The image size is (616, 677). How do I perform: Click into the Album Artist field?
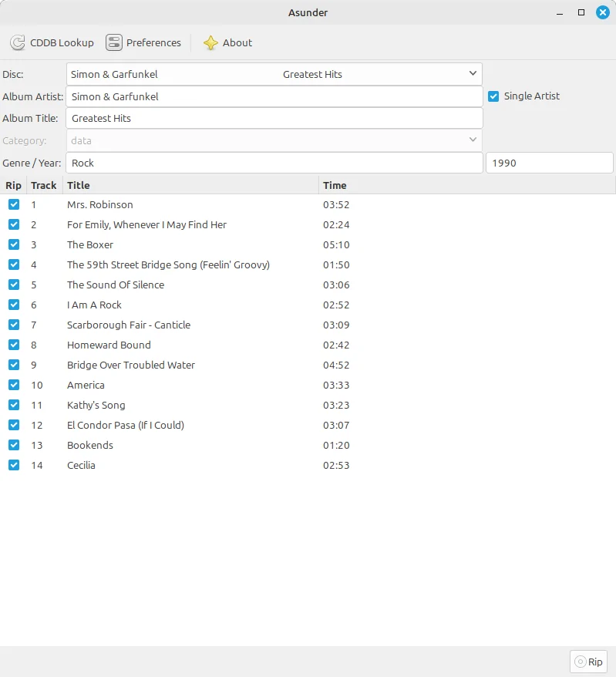pos(274,96)
